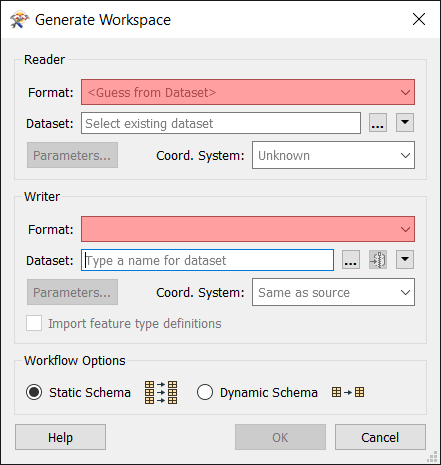
Task: Focus the Select existing dataset field
Action: point(221,123)
